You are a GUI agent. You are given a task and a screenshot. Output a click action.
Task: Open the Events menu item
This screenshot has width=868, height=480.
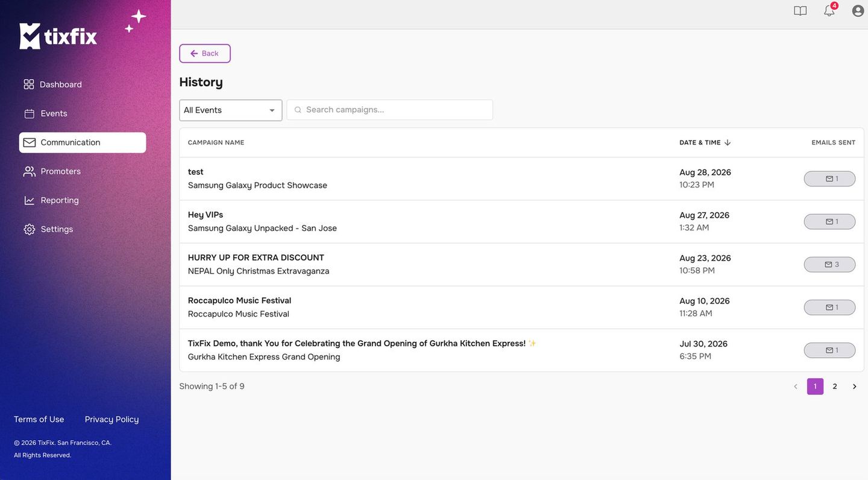point(83,113)
